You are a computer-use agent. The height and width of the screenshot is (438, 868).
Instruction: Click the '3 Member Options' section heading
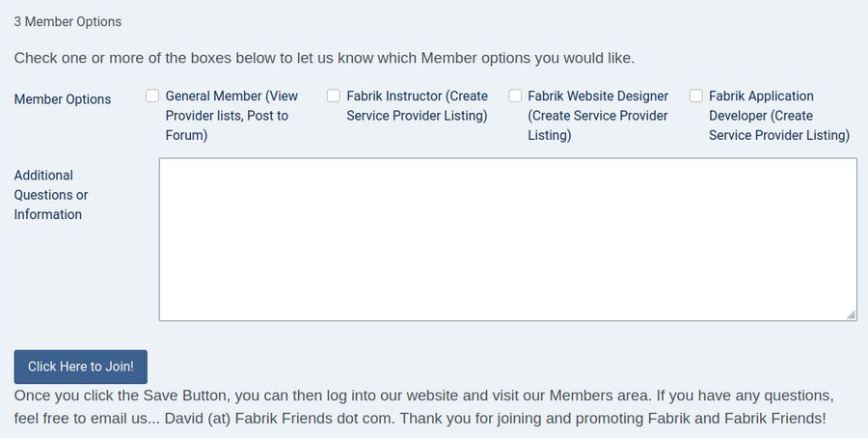point(68,21)
